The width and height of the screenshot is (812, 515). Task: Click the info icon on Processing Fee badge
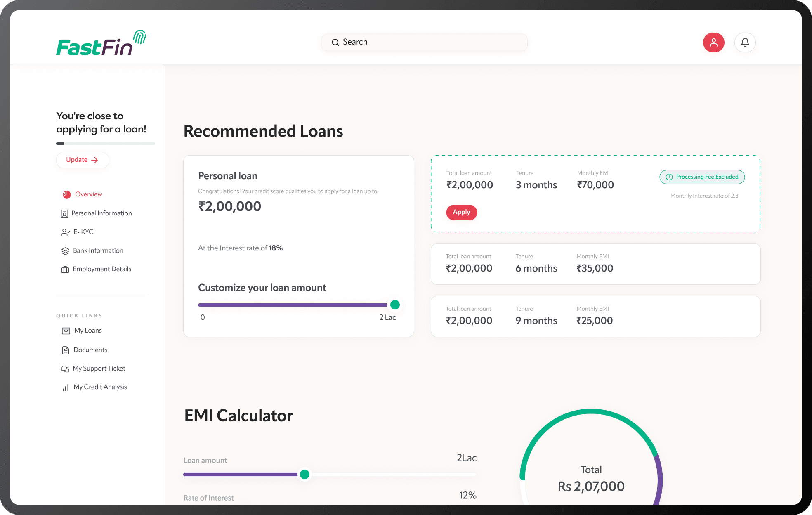point(669,177)
